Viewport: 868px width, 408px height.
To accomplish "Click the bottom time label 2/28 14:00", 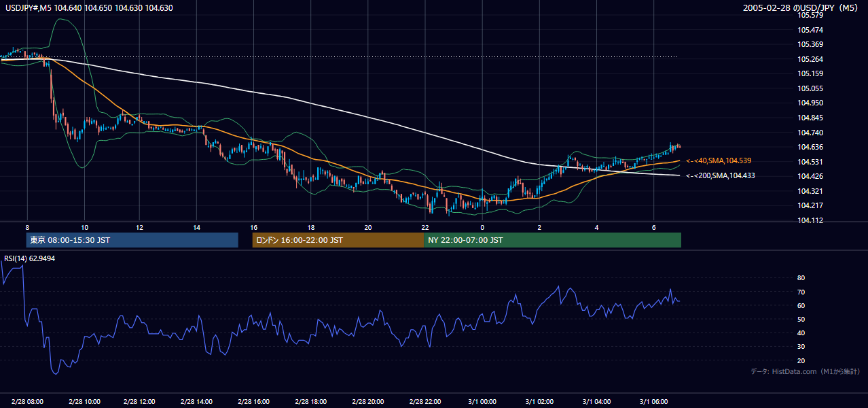I will tap(196, 402).
